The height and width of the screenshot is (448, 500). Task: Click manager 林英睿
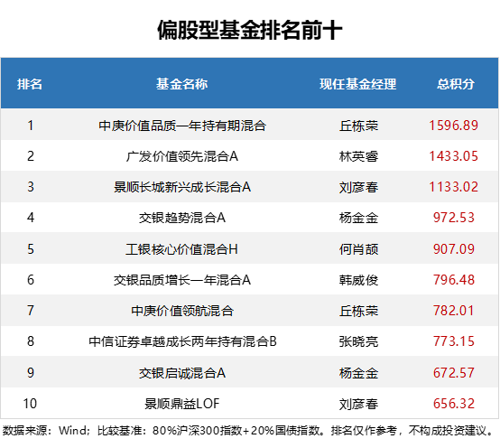pos(358,156)
